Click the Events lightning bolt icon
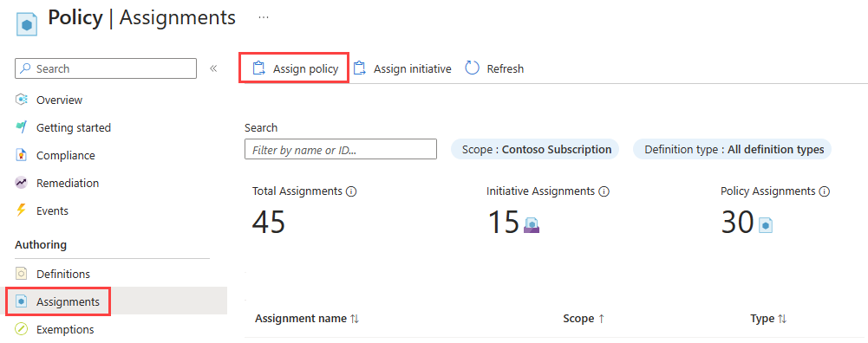 click(21, 210)
